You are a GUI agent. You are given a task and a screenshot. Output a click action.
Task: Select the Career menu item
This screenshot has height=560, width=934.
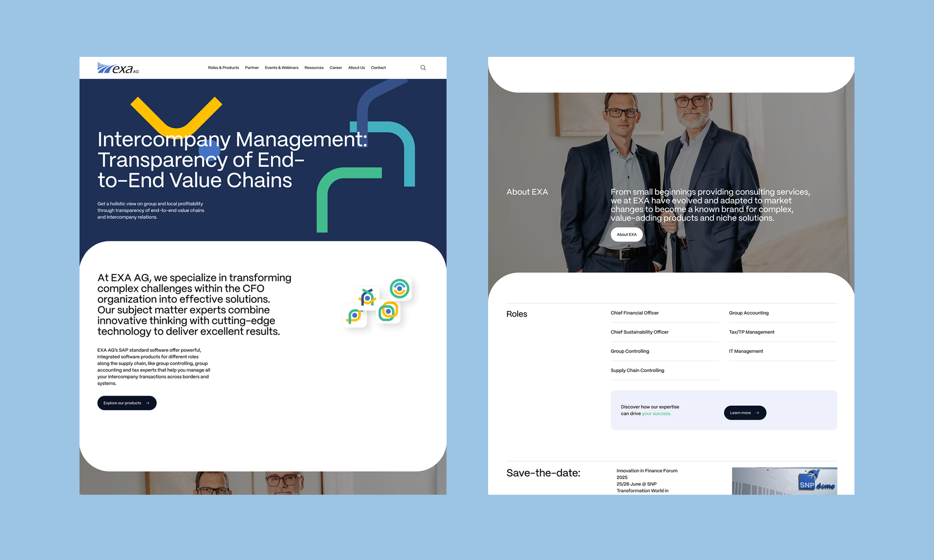coord(336,67)
